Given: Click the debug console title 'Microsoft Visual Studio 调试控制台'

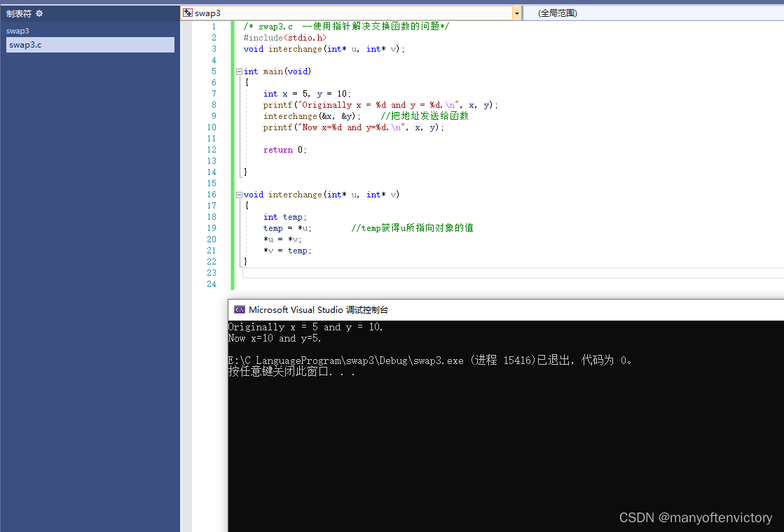Looking at the screenshot, I should (319, 309).
